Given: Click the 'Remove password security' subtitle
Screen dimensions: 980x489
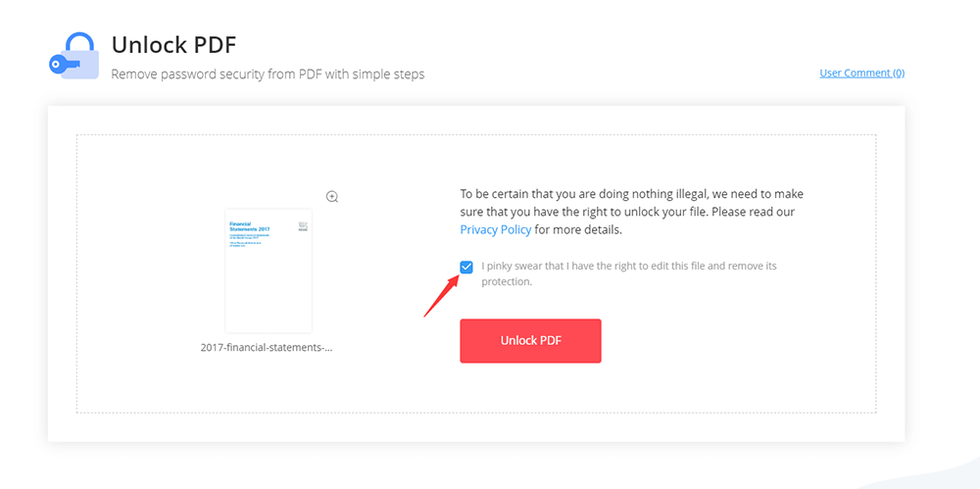Looking at the screenshot, I should [268, 74].
